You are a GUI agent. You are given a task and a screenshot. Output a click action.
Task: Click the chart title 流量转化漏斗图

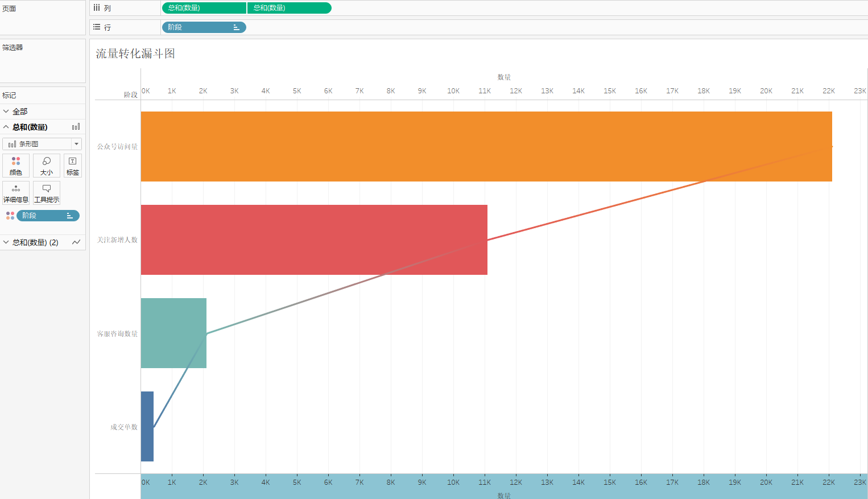click(135, 53)
